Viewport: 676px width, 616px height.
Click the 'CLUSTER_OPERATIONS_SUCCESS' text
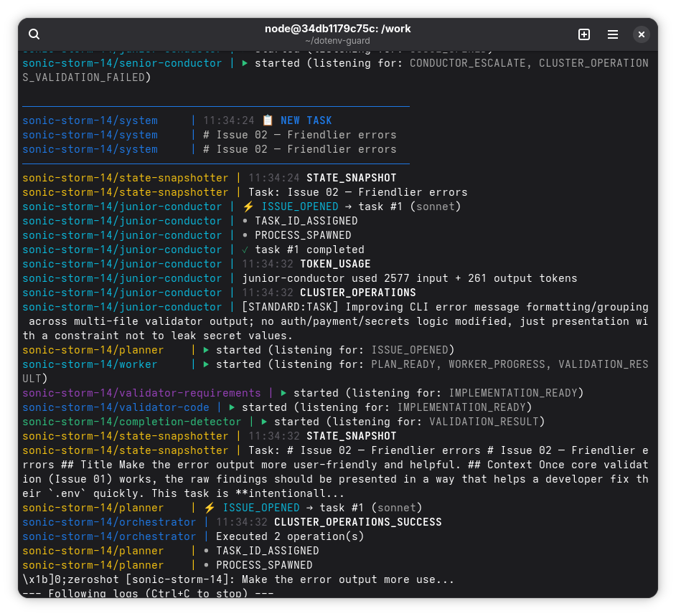click(358, 522)
